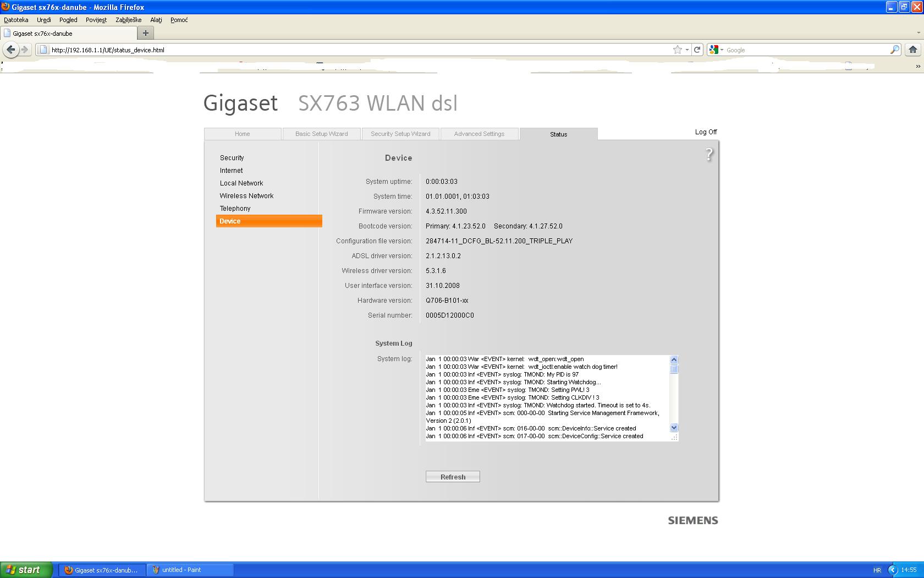Click inside the system log text area
This screenshot has height=578, width=924.
pyautogui.click(x=548, y=397)
